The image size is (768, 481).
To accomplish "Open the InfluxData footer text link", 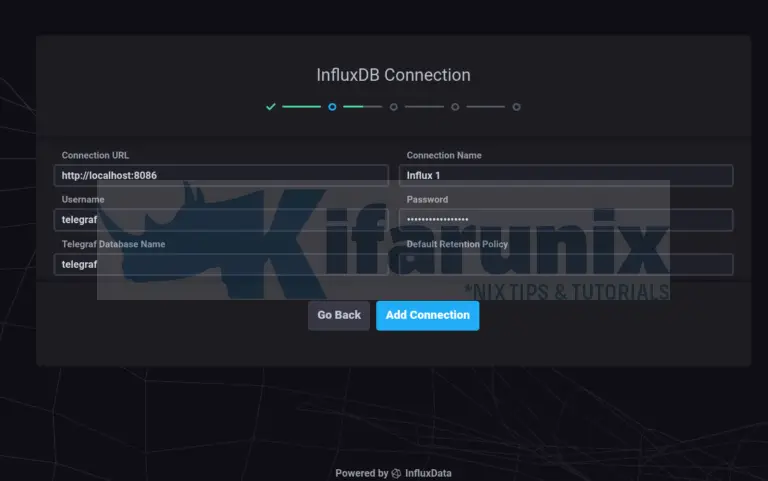I will coord(428,473).
